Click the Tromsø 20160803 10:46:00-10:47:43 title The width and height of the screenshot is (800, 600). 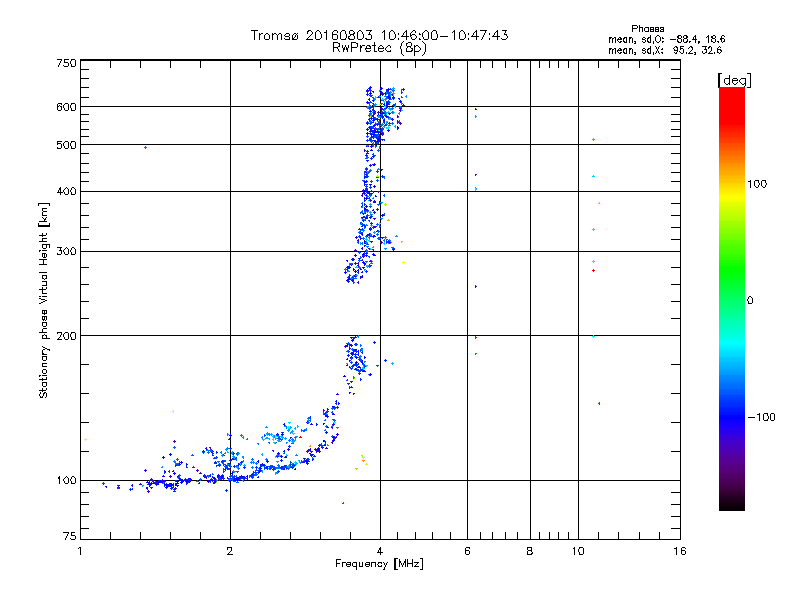pyautogui.click(x=379, y=35)
